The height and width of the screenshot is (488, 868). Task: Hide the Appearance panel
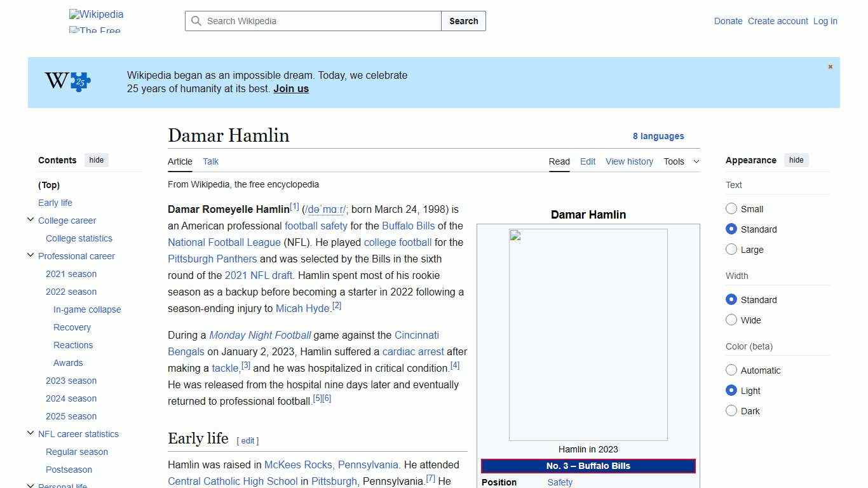(x=796, y=160)
